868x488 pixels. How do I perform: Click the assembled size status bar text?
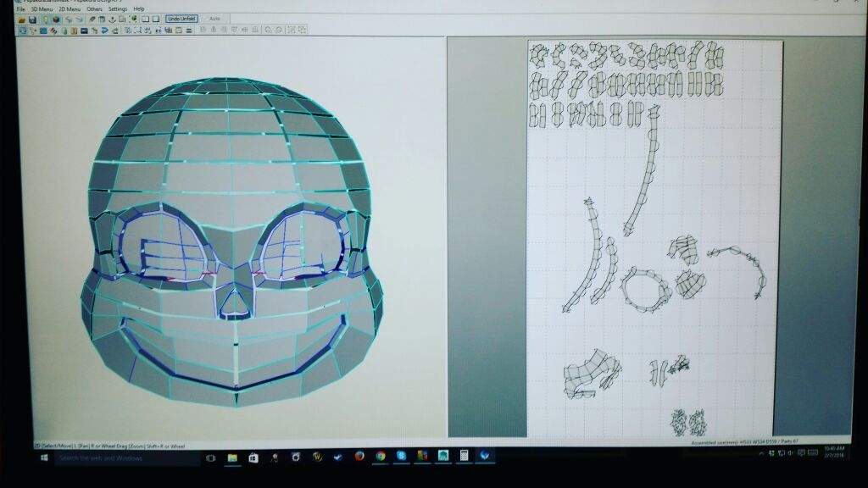coord(745,442)
